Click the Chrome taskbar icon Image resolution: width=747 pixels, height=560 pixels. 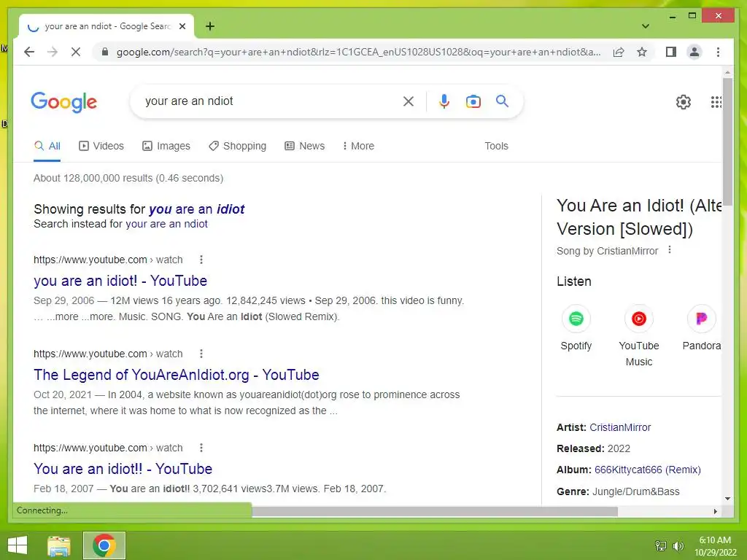104,545
